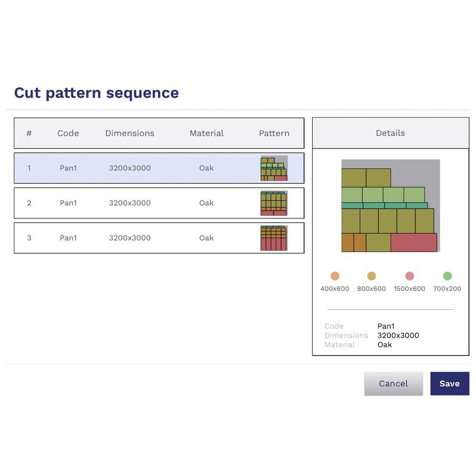Viewport: 476px width, 476px height.
Task: Click the pattern thumbnail for row 1
Action: (274, 168)
